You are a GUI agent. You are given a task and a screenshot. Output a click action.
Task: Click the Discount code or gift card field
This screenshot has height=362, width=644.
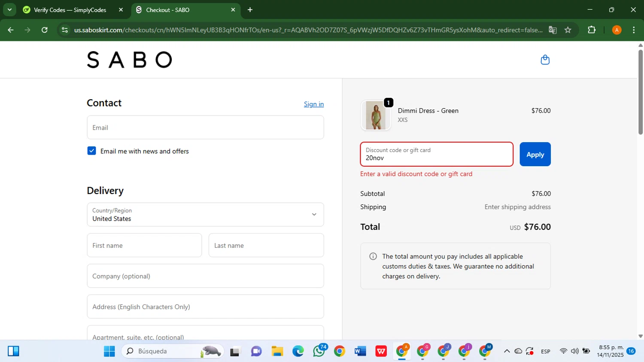click(437, 154)
